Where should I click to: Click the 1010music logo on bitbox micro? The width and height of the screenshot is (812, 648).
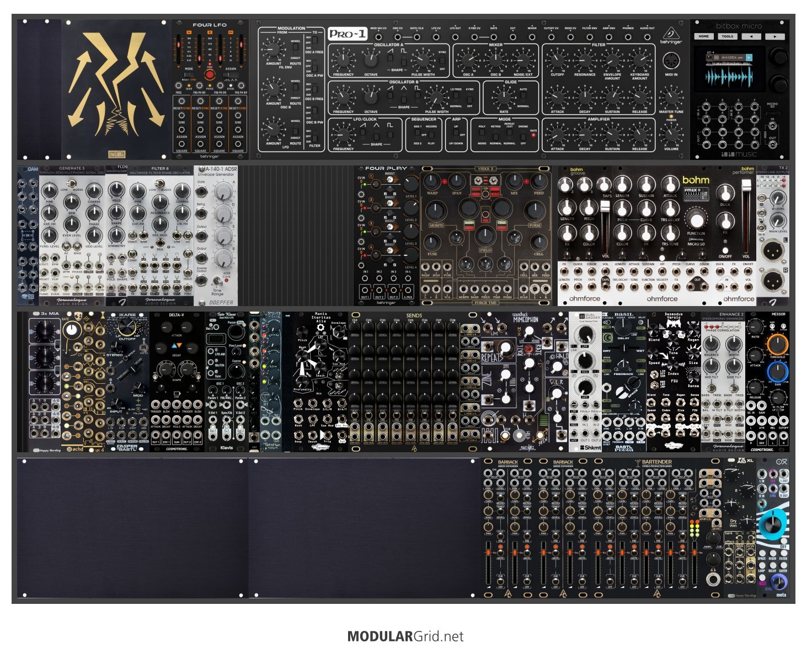(739, 154)
